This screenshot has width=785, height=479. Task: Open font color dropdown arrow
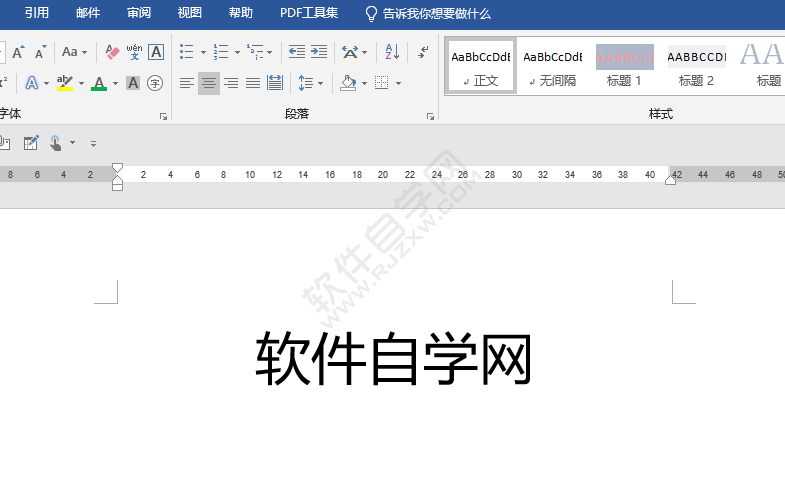pyautogui.click(x=115, y=83)
